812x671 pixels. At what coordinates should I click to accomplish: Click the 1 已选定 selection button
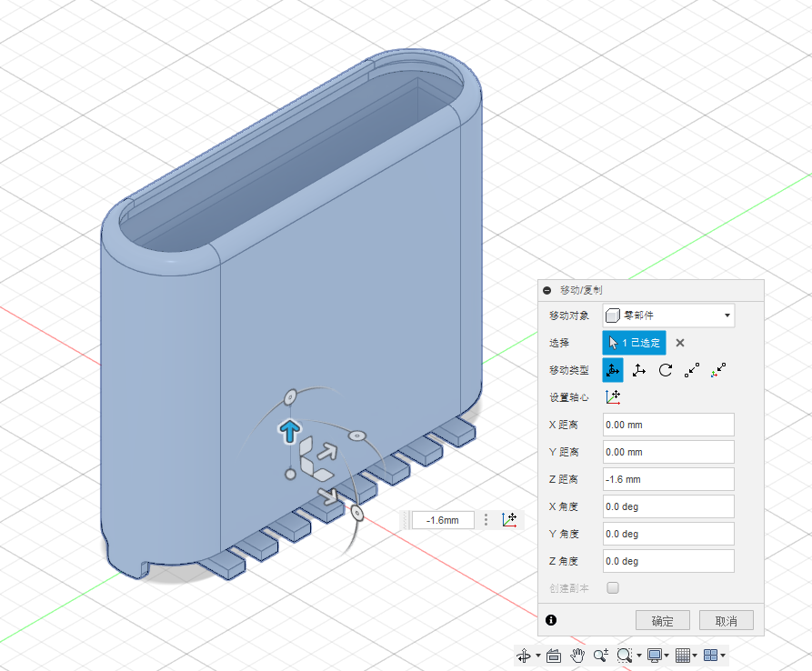tap(635, 343)
